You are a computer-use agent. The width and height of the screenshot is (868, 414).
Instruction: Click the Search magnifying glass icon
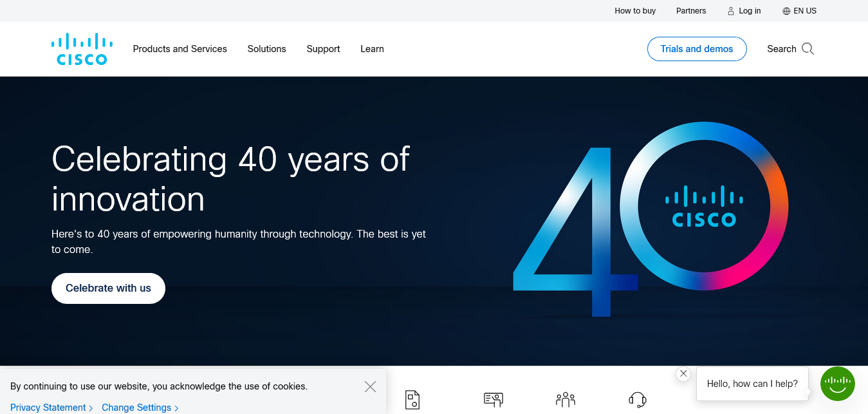808,49
